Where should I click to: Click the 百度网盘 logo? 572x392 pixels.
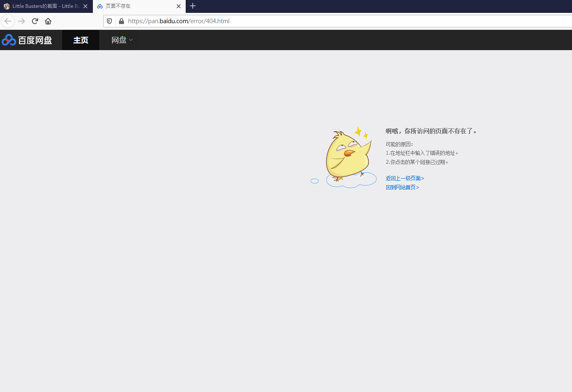click(x=27, y=40)
